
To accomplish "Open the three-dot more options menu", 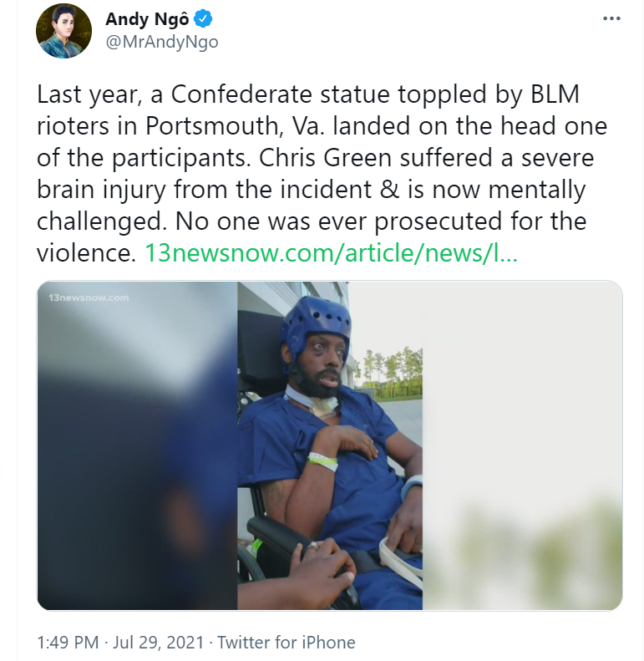I will coord(611,19).
